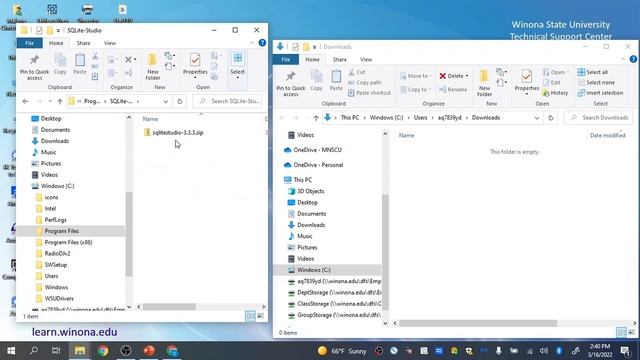Collapse the ribbon in Downloads window
The height and width of the screenshot is (360, 640).
(x=623, y=59)
